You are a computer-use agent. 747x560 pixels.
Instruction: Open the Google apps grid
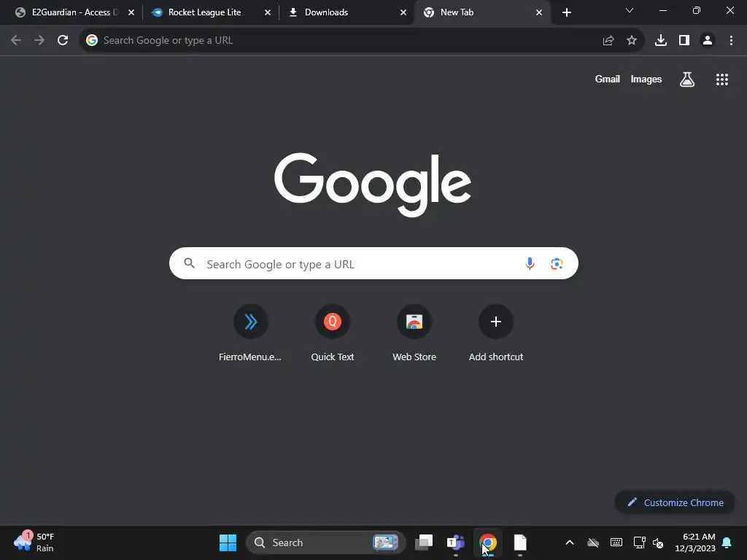point(722,79)
